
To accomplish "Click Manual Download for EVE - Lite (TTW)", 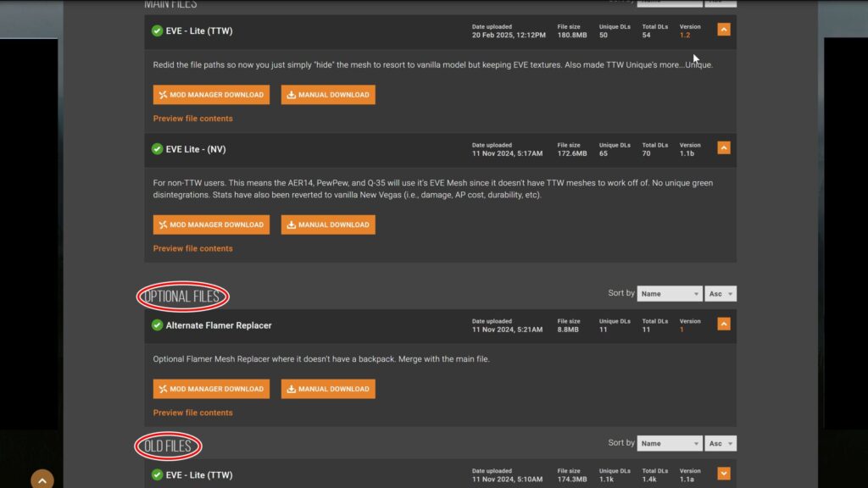I will coord(328,95).
